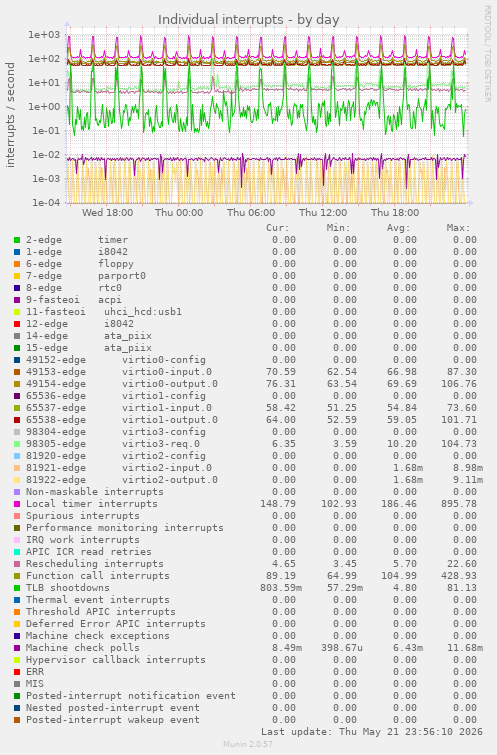Click the graph title Individual interrupts - by day
The image size is (497, 755).
coord(248,20)
